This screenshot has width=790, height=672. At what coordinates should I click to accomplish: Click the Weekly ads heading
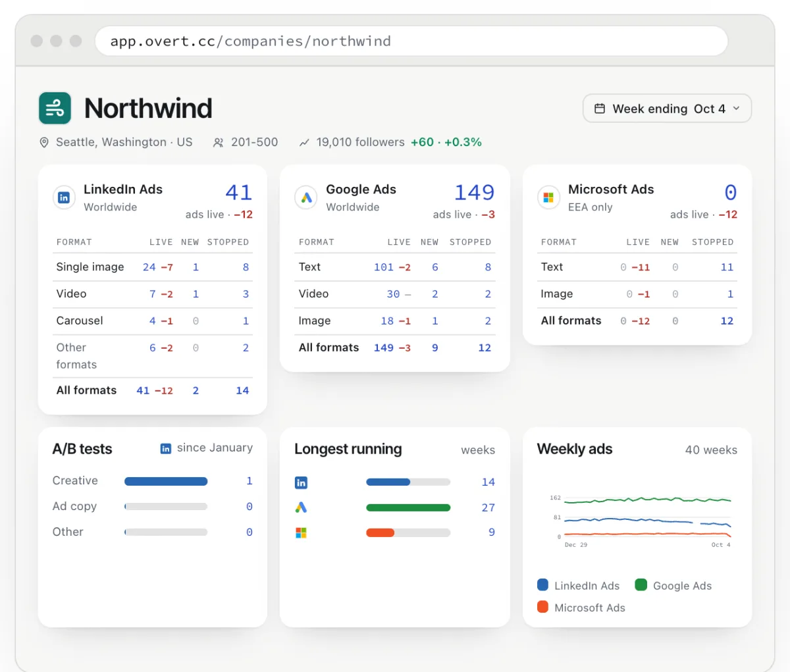coord(575,449)
